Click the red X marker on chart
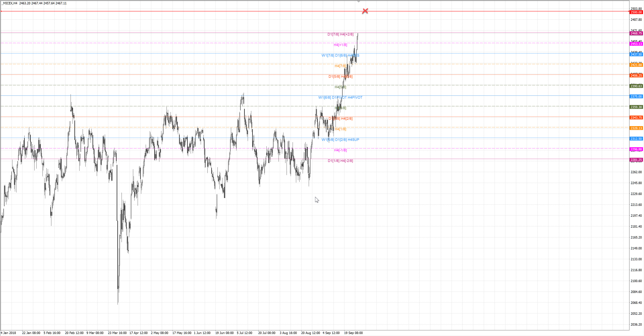This screenshot has height=336, width=644. tap(365, 11)
